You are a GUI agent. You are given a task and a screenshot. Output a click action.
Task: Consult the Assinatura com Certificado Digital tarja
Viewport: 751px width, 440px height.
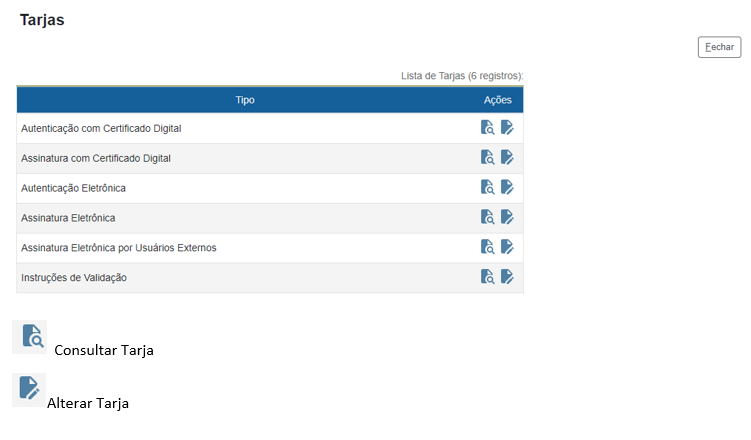(487, 157)
